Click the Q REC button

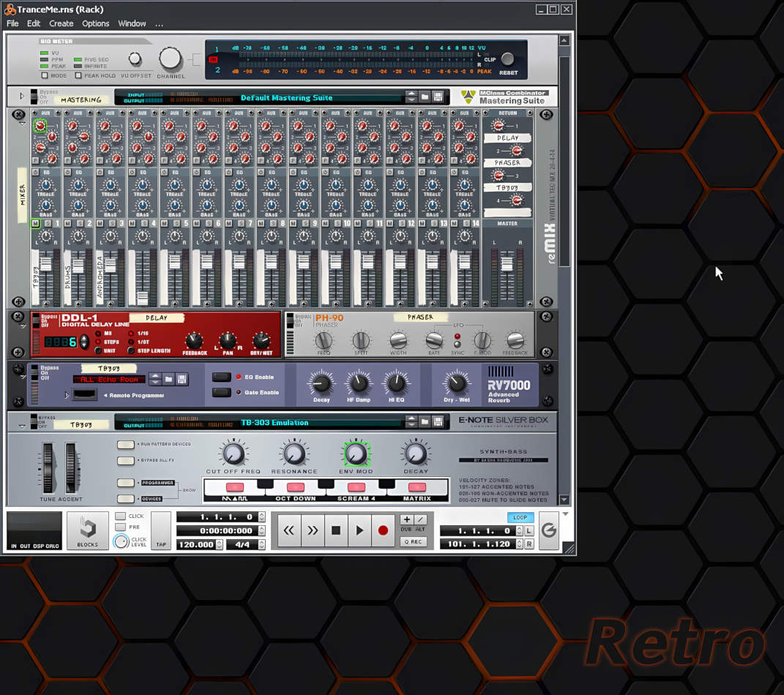coord(414,541)
